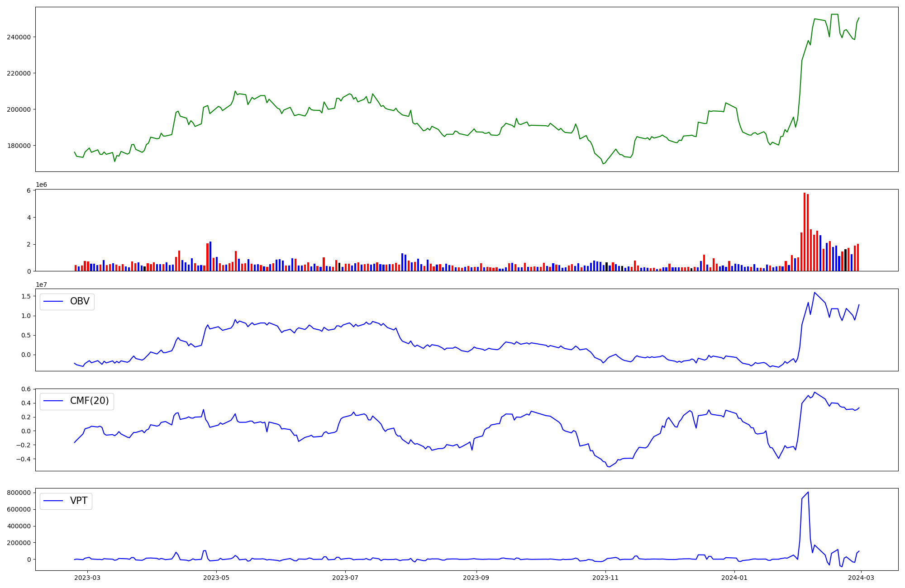Click the VPT spike peak in February 2024
905x588 pixels.
tap(808, 493)
